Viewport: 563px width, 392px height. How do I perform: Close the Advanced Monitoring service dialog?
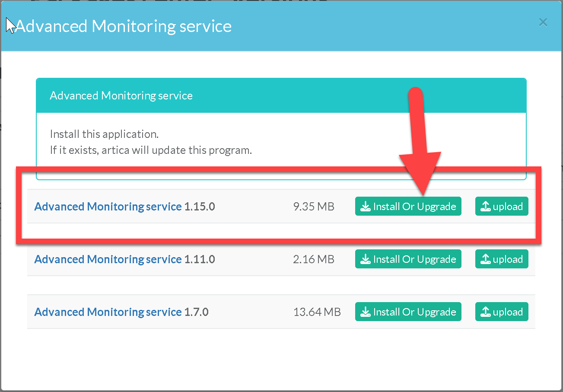pyautogui.click(x=543, y=22)
